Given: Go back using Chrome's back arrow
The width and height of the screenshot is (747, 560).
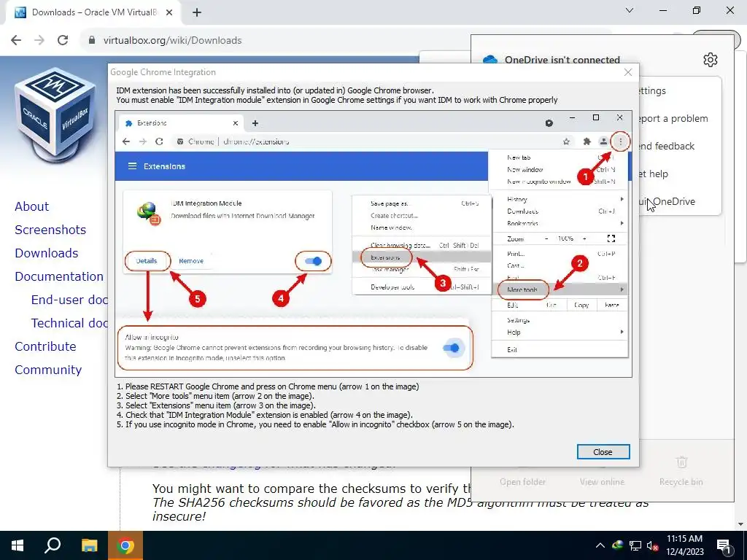Looking at the screenshot, I should click(x=16, y=40).
